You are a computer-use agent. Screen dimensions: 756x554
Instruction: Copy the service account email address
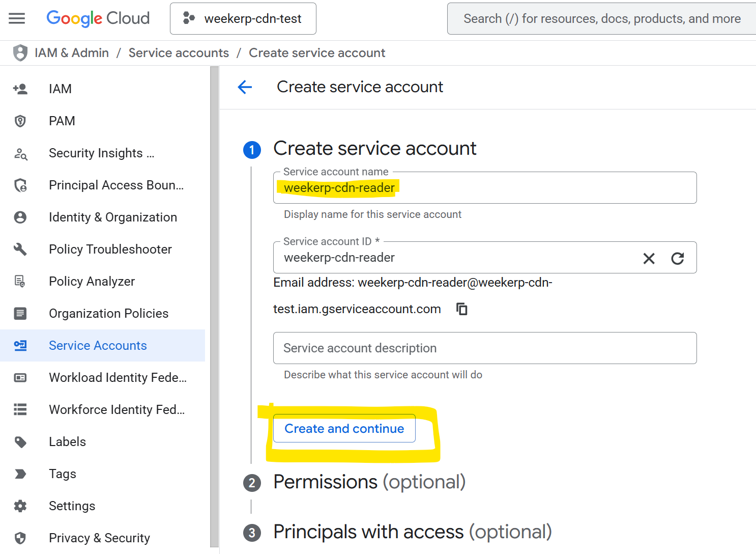pyautogui.click(x=461, y=309)
